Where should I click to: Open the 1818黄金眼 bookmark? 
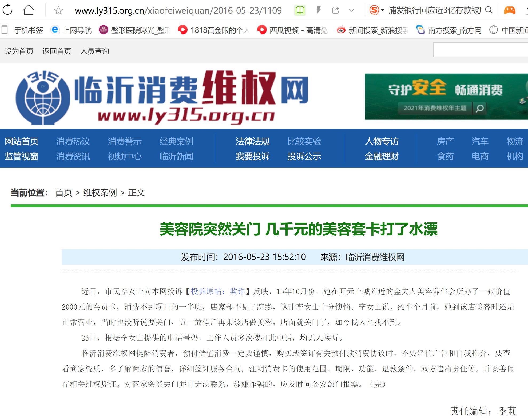pos(214,30)
